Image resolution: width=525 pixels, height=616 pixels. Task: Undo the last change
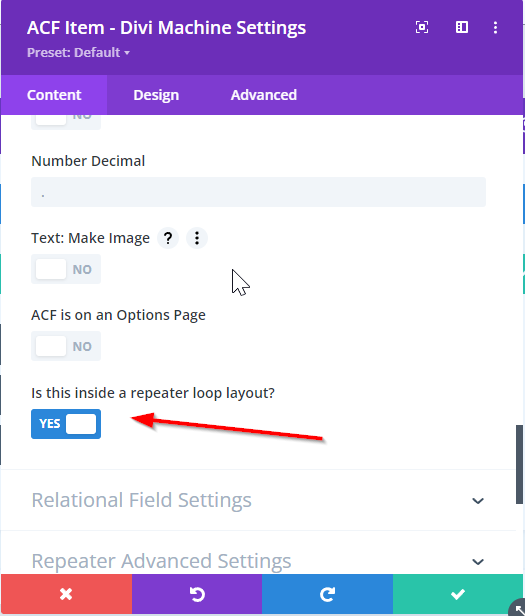coord(197,594)
